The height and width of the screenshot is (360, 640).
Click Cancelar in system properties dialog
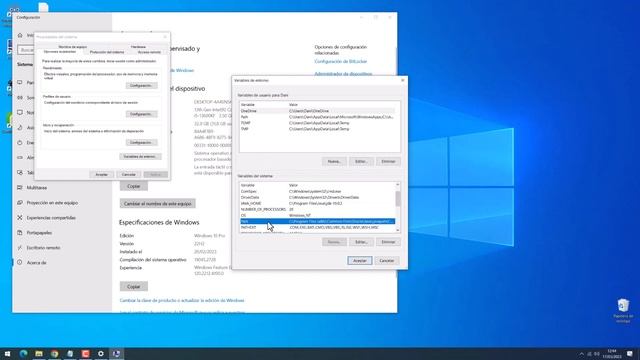coord(129,174)
